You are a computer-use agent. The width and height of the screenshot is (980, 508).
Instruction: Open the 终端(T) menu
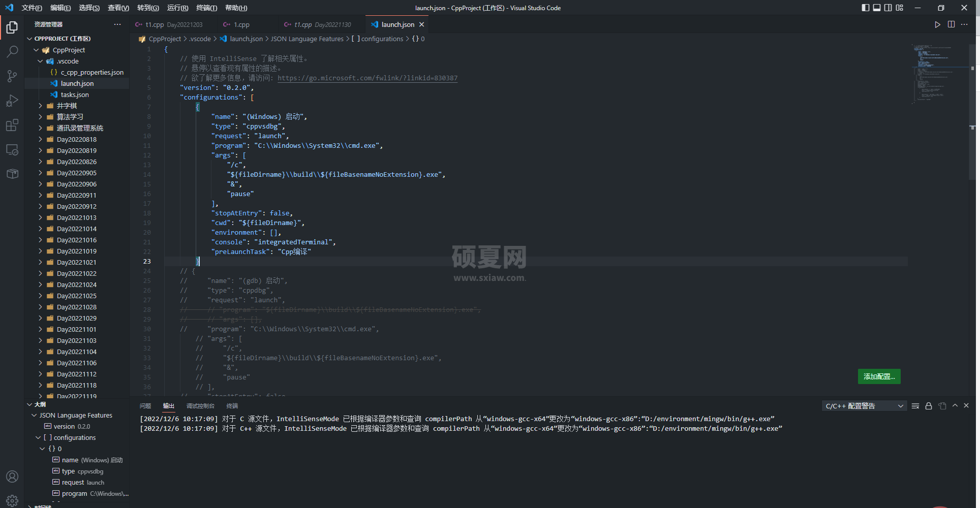[x=206, y=8]
